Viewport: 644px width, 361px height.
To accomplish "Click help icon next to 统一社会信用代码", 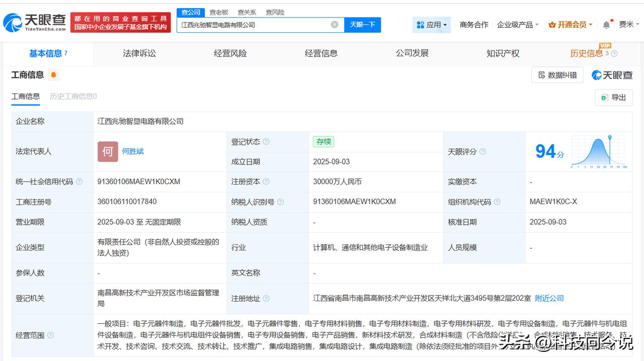I will point(79,182).
